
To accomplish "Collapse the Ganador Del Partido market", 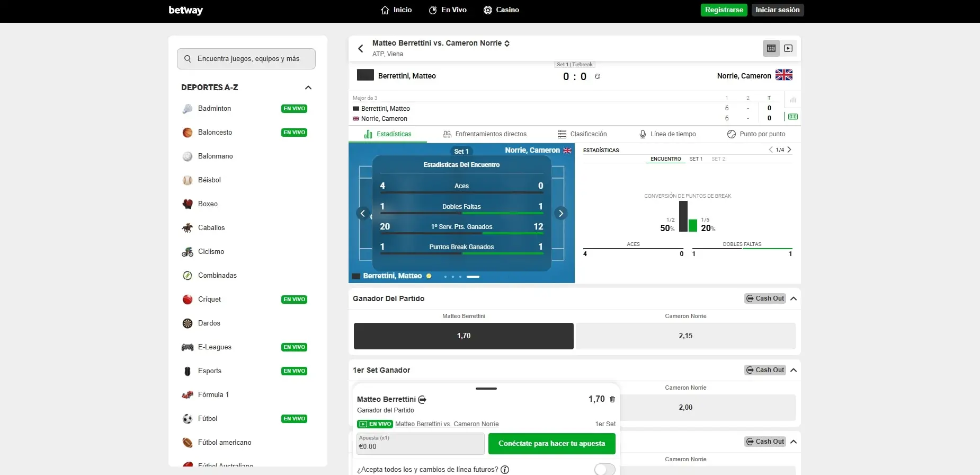I will point(794,298).
